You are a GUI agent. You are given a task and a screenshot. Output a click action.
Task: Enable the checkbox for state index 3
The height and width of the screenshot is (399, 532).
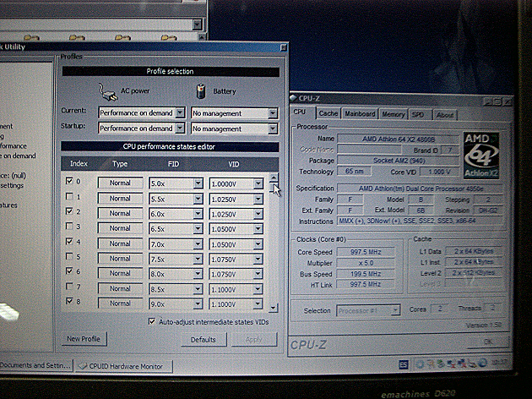point(69,226)
